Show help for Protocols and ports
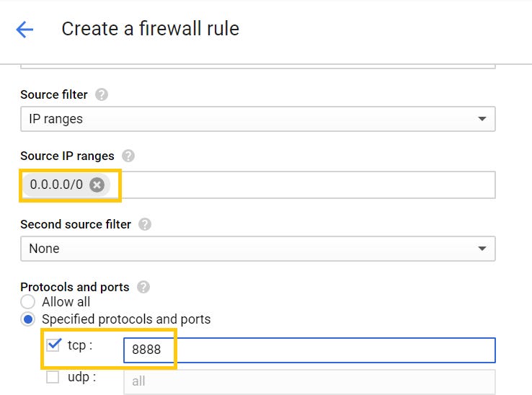The height and width of the screenshot is (395, 532). click(x=143, y=287)
